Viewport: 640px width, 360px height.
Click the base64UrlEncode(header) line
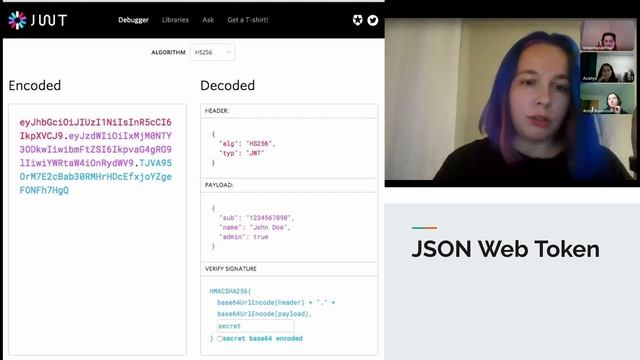coord(276,302)
